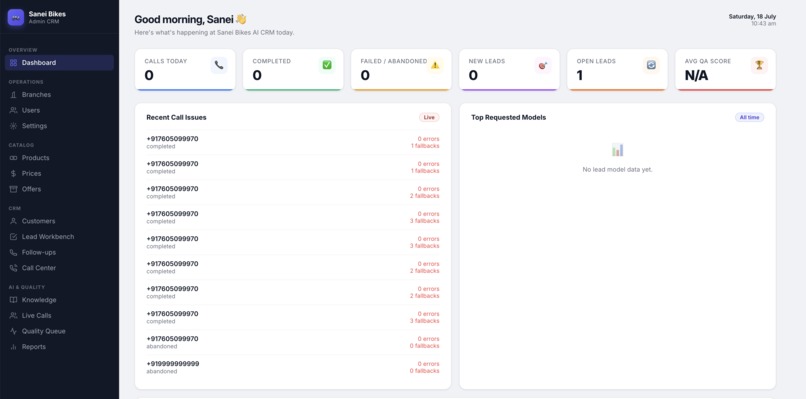Click the Reports bar chart icon
This screenshot has height=399, width=806.
(x=13, y=347)
